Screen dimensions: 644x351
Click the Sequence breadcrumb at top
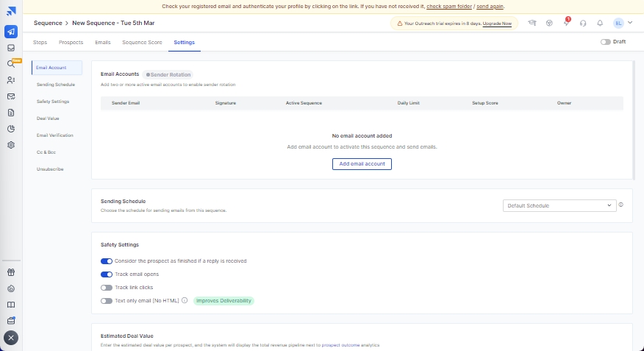tap(48, 24)
